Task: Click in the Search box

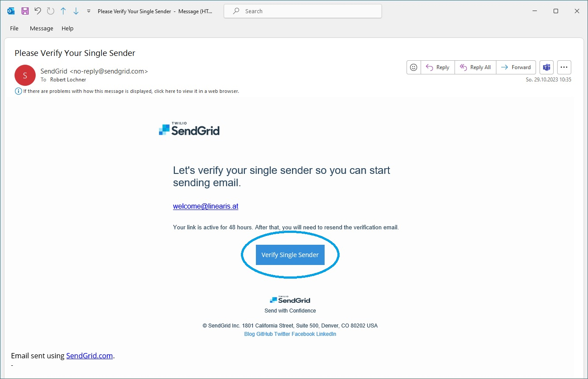Action: pos(303,11)
